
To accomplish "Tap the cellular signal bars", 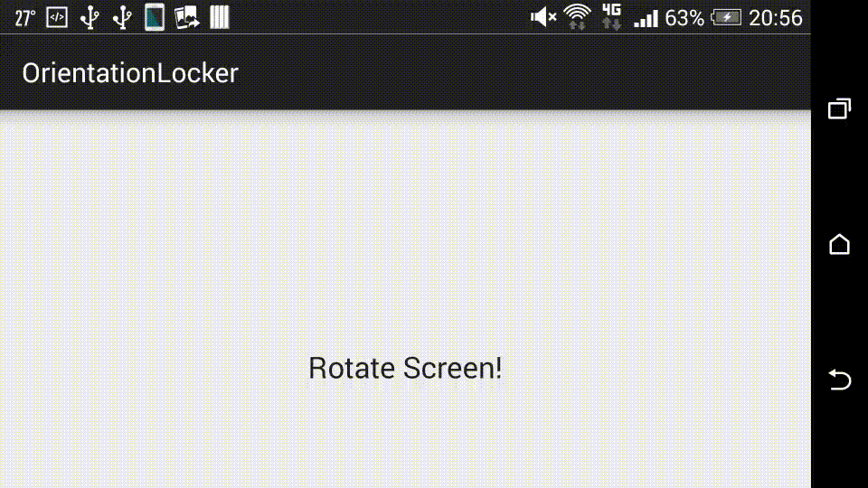I will 646,19.
